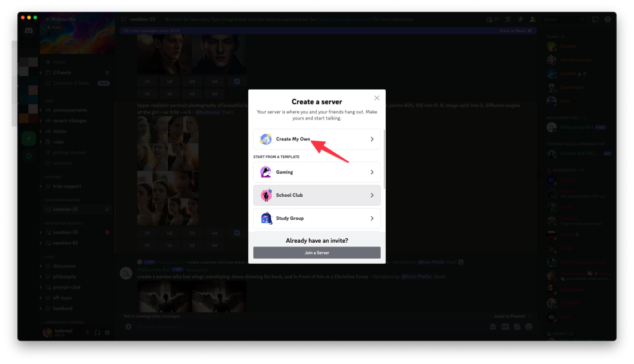Viewport: 634px width, 364px height.
Task: Open the Midjourney server dropdown menu
Action: pos(106,19)
